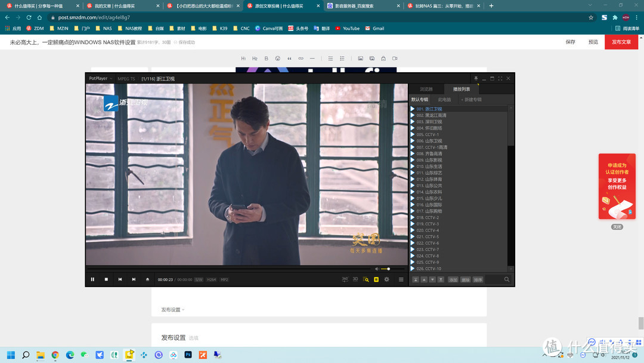Enable 3D video mode in PotPlayer
The width and height of the screenshot is (644, 363).
[x=354, y=279]
